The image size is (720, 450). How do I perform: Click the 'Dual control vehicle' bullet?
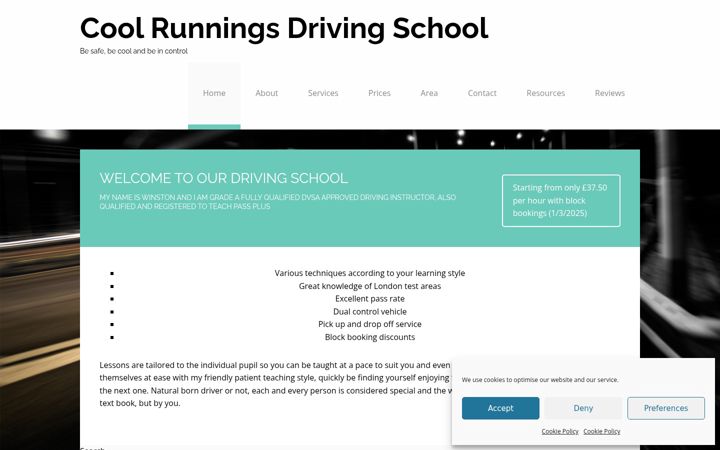[x=370, y=312]
